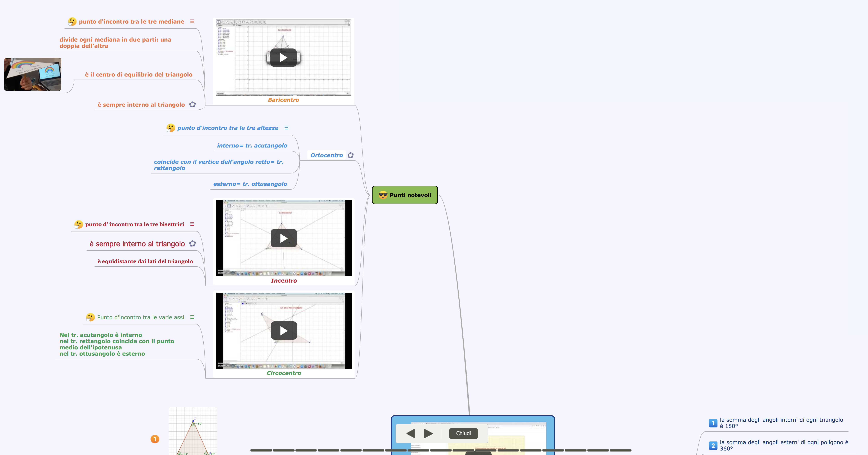The width and height of the screenshot is (868, 455).
Task: Click link icon after red 'sempre interno al triangolo'
Action: pyautogui.click(x=192, y=244)
